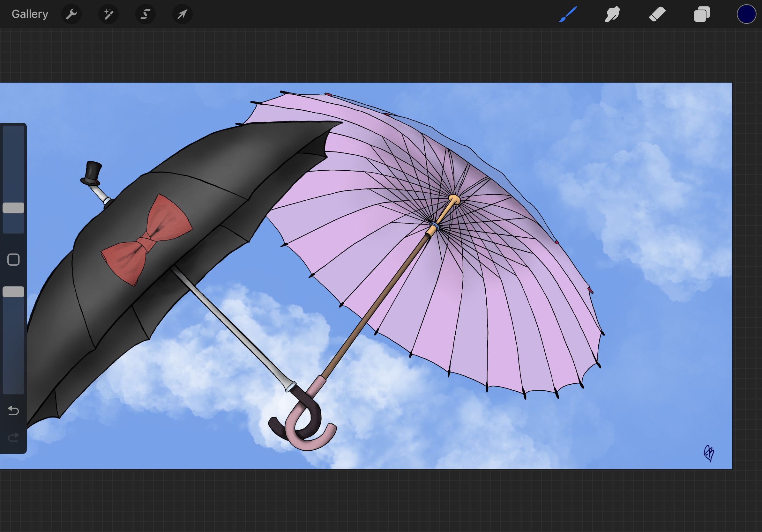Click the artist signature on canvas

click(709, 453)
